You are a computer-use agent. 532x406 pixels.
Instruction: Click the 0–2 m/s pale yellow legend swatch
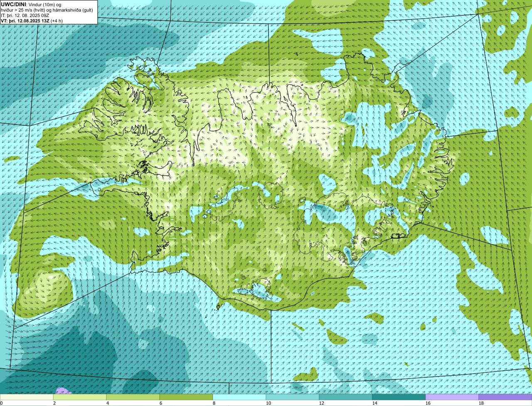pos(27,397)
